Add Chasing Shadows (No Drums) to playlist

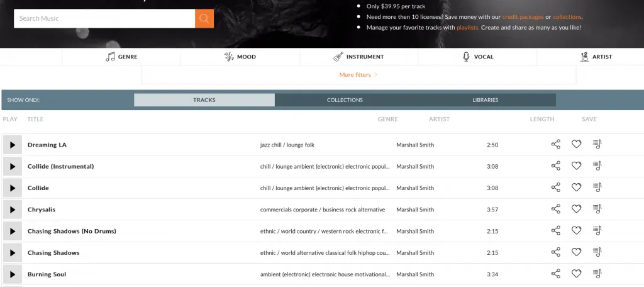597,230
